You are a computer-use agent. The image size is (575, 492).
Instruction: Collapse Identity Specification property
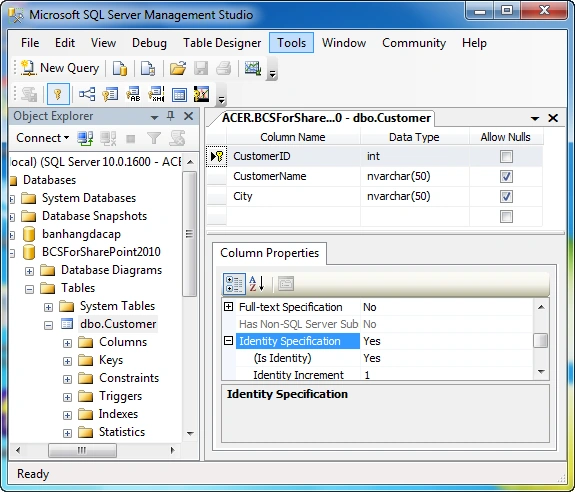[228, 341]
